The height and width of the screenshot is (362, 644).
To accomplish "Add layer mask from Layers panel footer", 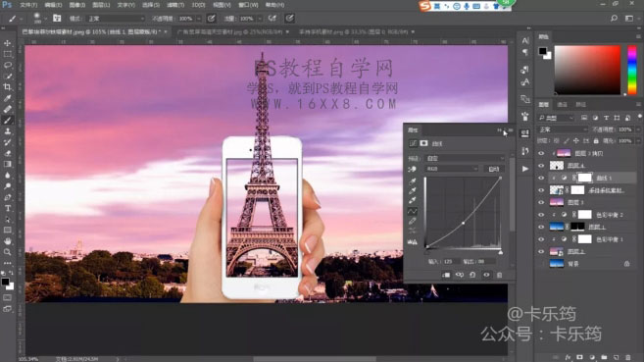I will 580,357.
